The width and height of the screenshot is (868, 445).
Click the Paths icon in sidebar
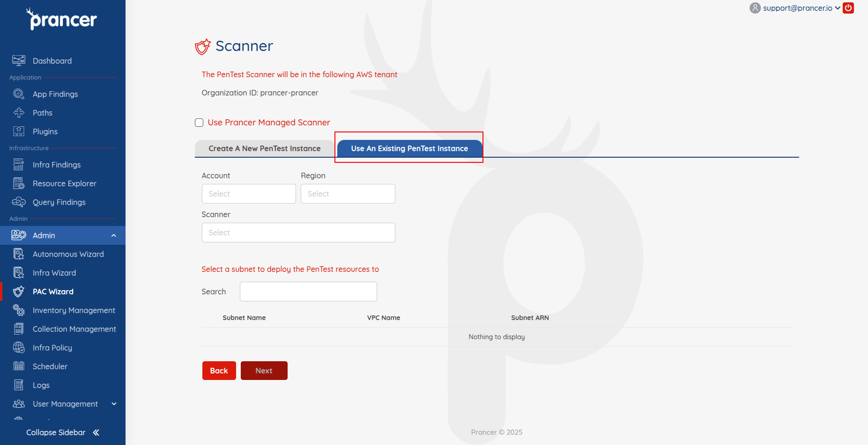[19, 113]
